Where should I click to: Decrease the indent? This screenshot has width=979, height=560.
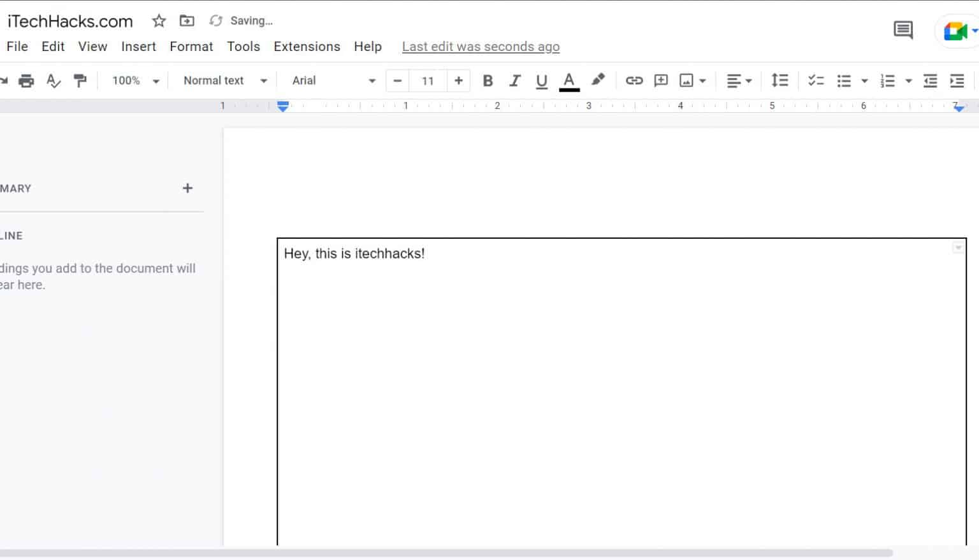click(930, 80)
